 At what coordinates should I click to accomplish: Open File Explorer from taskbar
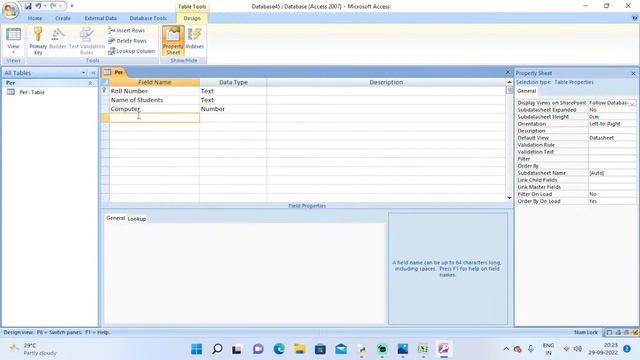pos(300,349)
